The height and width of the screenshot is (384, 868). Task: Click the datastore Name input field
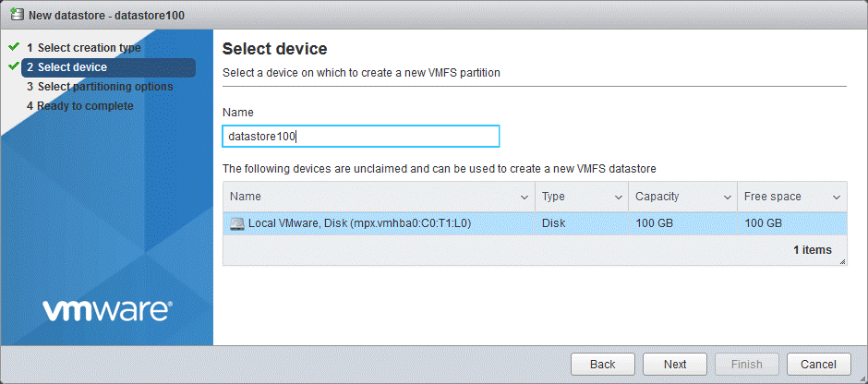(x=361, y=137)
